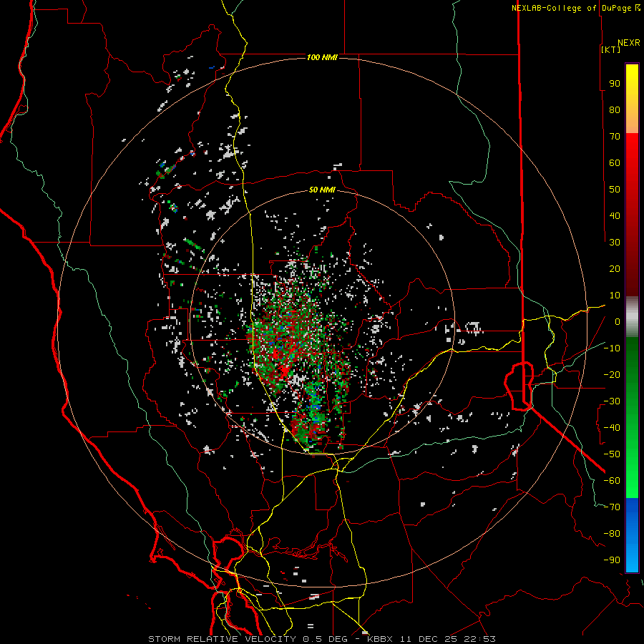The image size is (644, 644).
Task: Click the -10 value on velocity scale
Action: pos(612,348)
